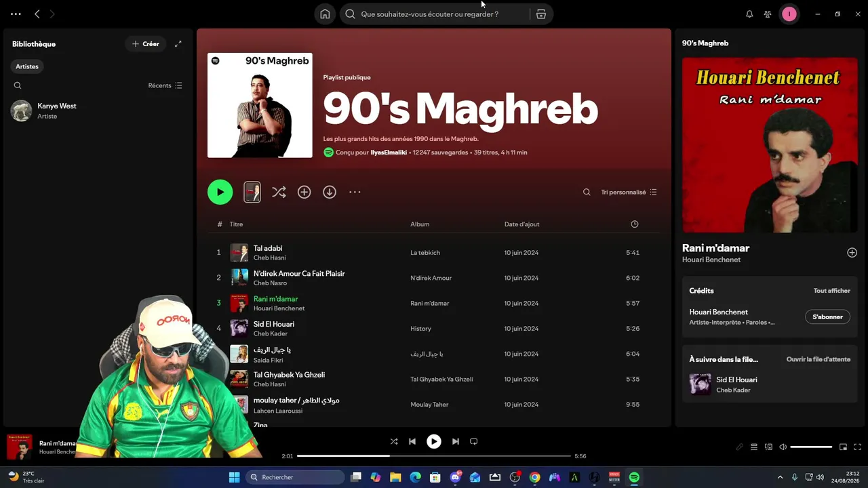Open Google Chrome from taskbar
Screen dimensions: 868x488
coord(534,477)
